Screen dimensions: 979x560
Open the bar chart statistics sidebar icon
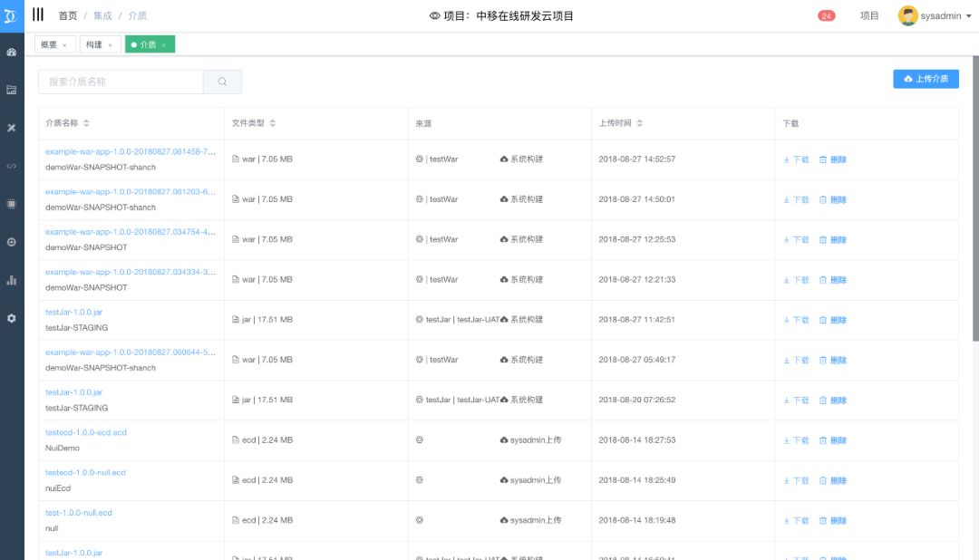click(x=11, y=280)
